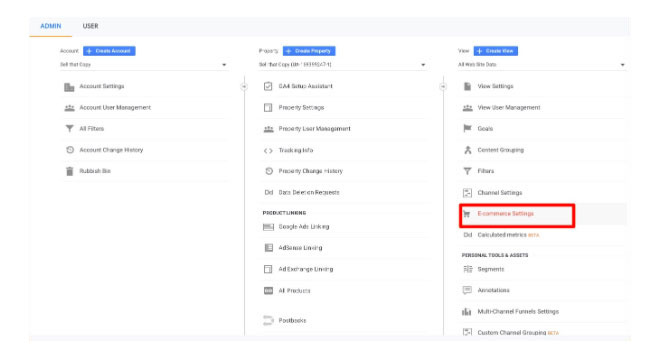Click the Data Deletion Requests Dd icon
The image size is (665, 361).
tap(268, 192)
